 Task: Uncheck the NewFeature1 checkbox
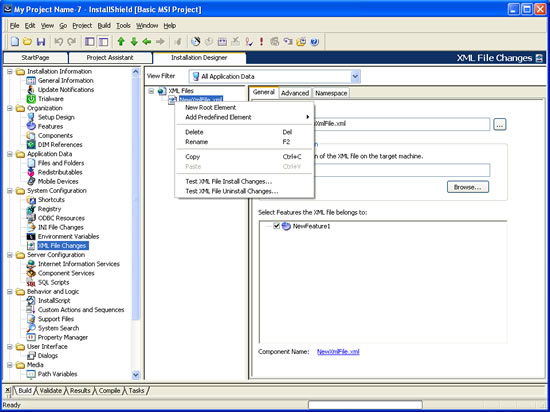click(x=276, y=226)
